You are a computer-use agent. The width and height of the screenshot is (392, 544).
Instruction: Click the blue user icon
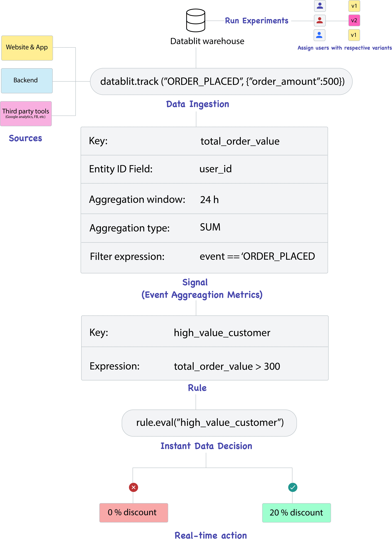(x=319, y=35)
